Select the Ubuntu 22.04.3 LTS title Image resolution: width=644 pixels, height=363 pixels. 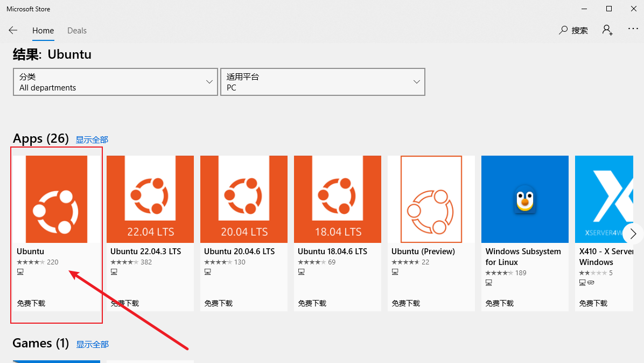coord(146,252)
